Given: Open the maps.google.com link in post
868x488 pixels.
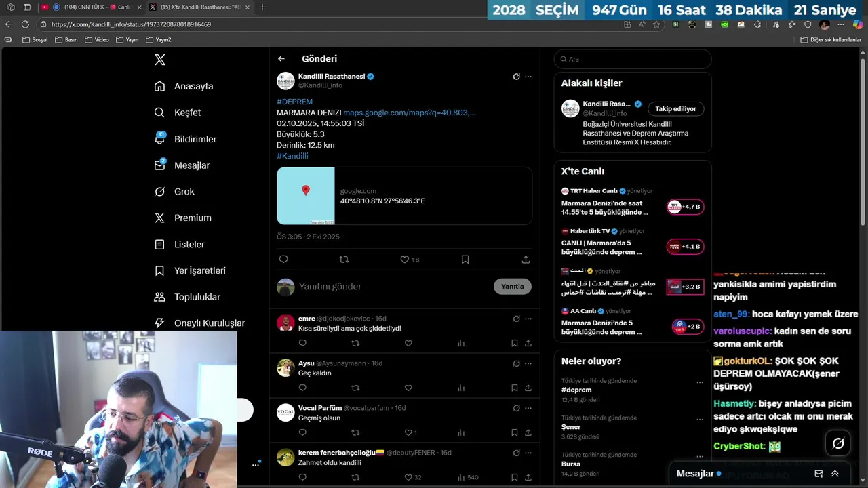Looking at the screenshot, I should [x=409, y=113].
